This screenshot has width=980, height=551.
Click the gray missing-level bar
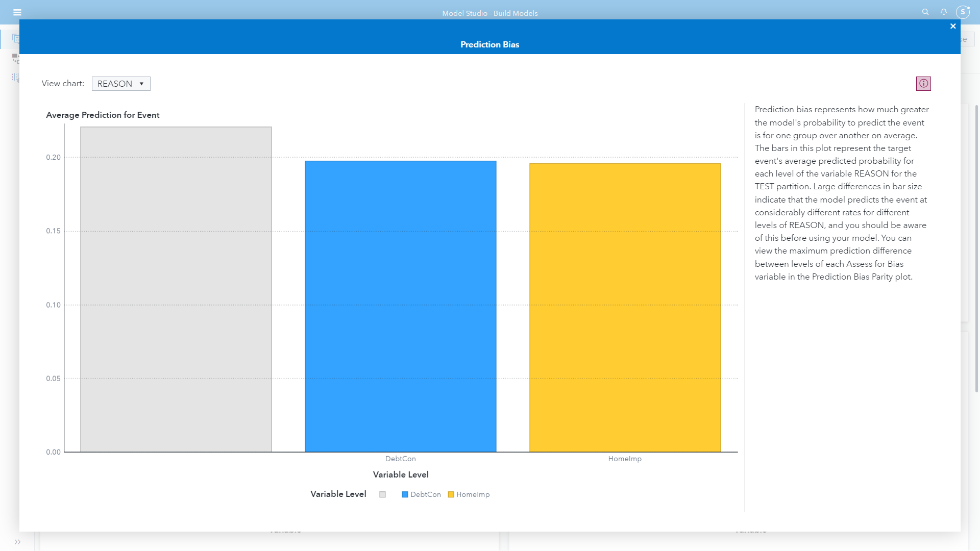click(176, 289)
